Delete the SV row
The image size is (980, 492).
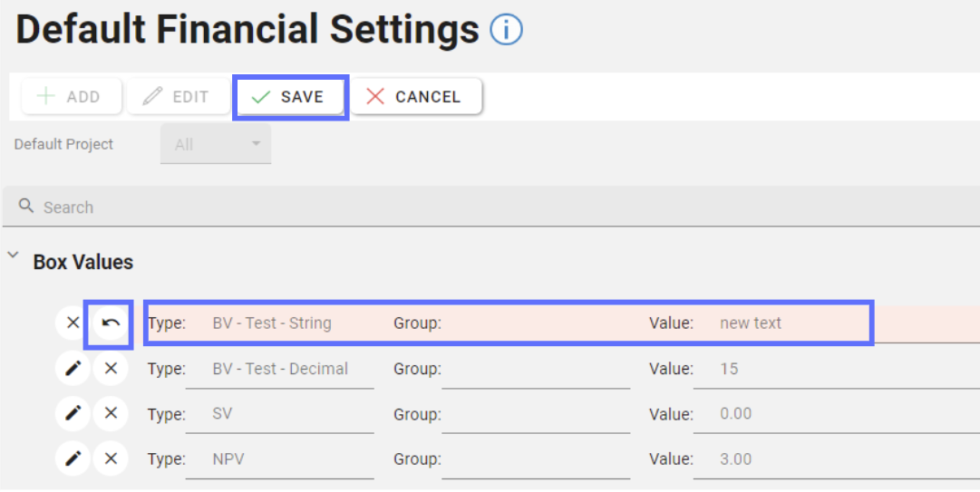[x=111, y=414]
